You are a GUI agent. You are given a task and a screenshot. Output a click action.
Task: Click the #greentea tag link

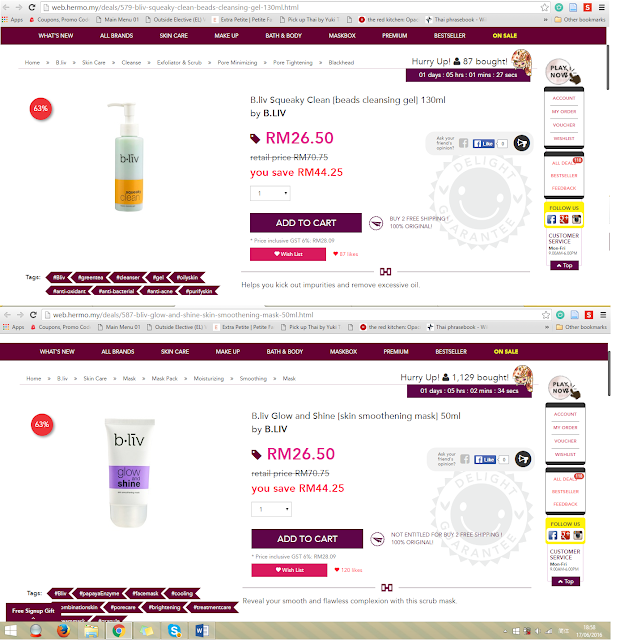click(x=90, y=278)
